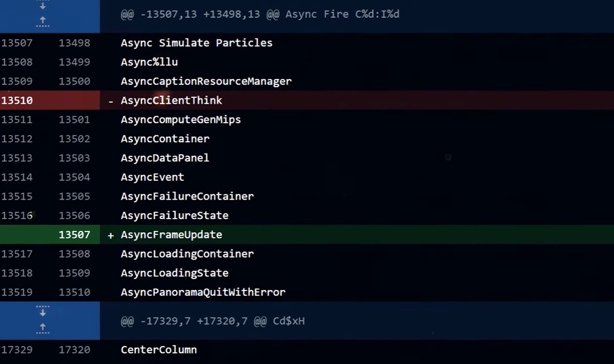Expand up from the Cd$xH hunk header
This screenshot has width=614, height=364.
click(43, 328)
